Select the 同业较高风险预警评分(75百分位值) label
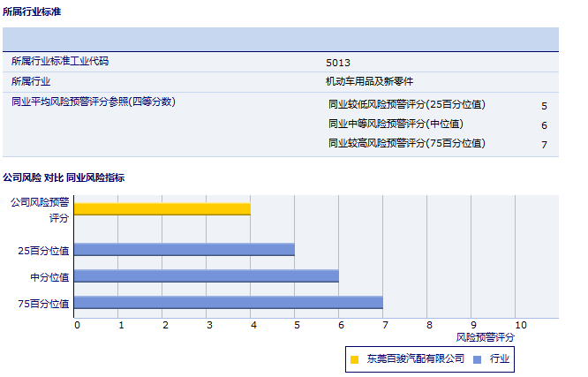 pos(407,143)
